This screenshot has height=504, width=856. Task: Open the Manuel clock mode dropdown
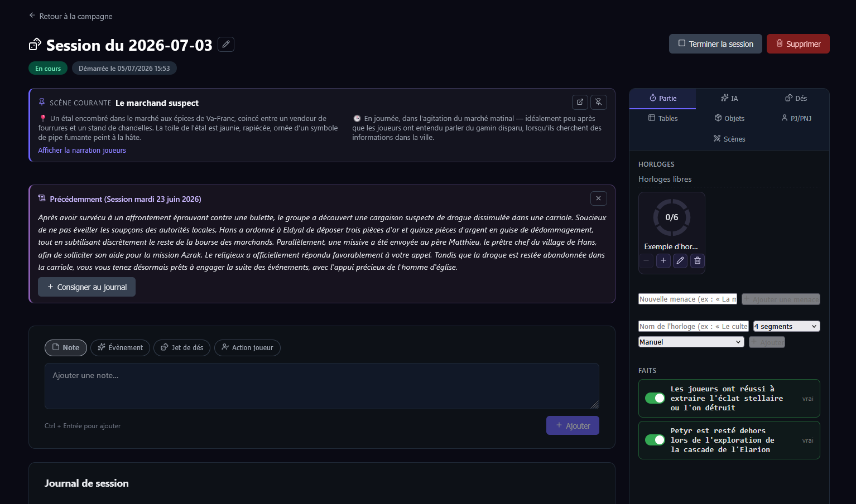click(x=691, y=342)
